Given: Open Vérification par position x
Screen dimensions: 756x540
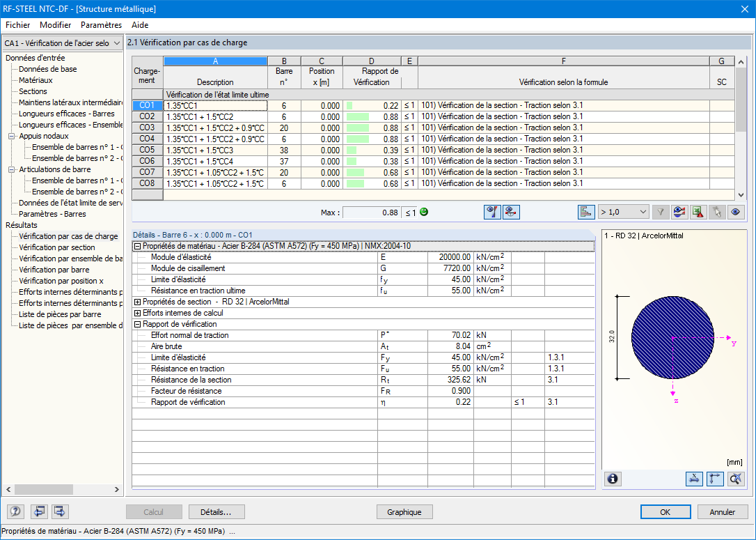Looking at the screenshot, I should point(61,280).
